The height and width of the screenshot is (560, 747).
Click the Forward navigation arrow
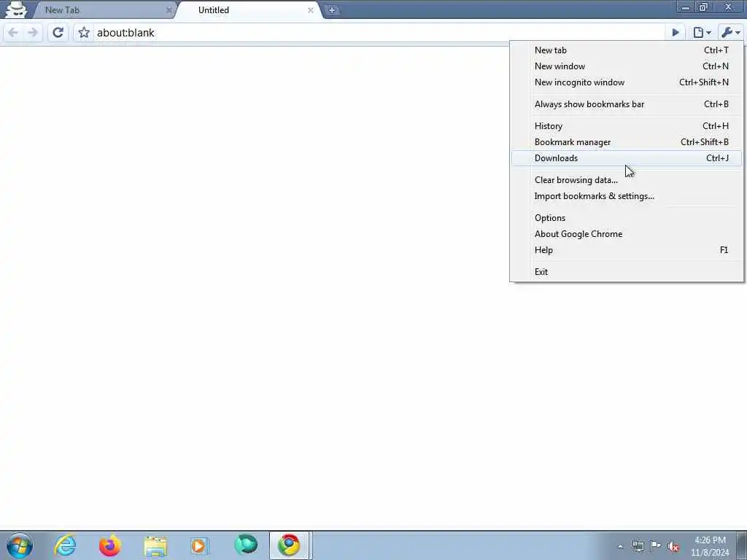tap(33, 32)
